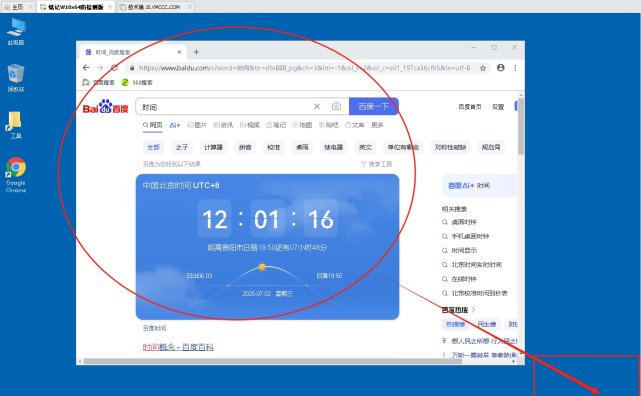The height and width of the screenshot is (396, 641).
Task: Open the 百度 Ai+ 时间 card
Action: coord(479,186)
